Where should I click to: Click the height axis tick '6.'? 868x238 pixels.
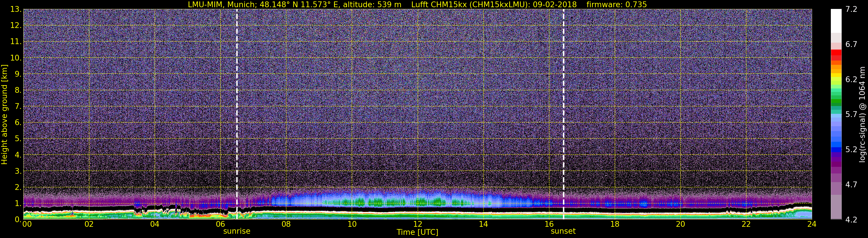pyautogui.click(x=18, y=122)
